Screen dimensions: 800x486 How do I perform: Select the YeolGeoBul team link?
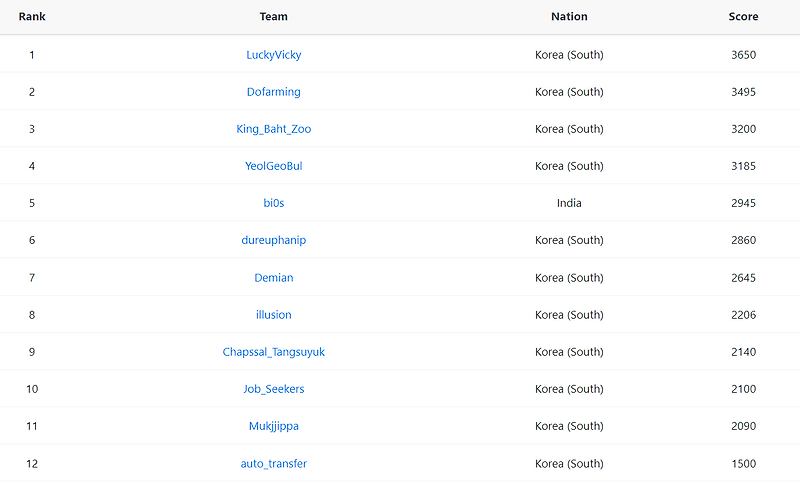pos(273,166)
